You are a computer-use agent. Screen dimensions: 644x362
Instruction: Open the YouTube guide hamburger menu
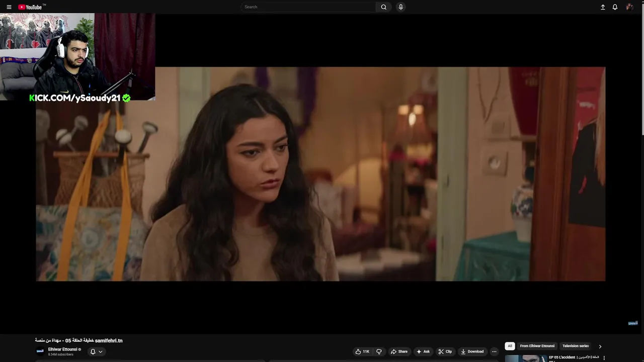pos(9,7)
